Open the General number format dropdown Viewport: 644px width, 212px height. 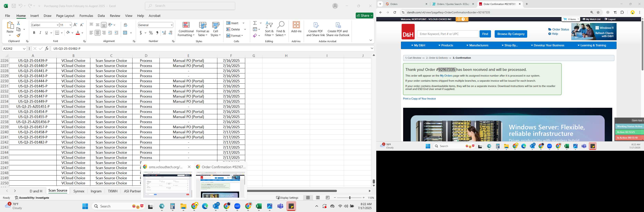[171, 25]
